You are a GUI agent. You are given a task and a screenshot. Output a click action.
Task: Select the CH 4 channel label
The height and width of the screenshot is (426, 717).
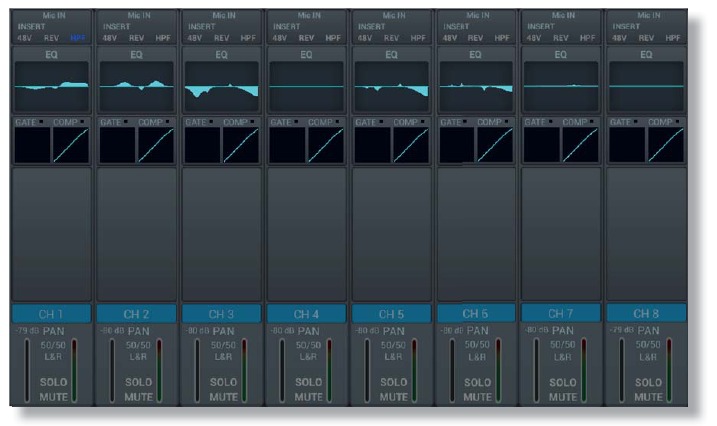click(x=306, y=314)
